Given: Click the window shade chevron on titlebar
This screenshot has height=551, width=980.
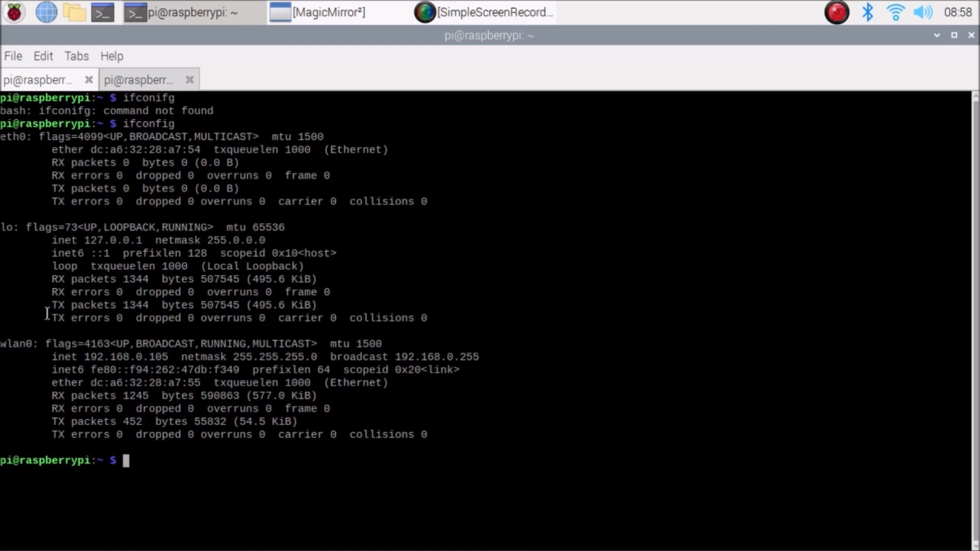Looking at the screenshot, I should [x=937, y=35].
